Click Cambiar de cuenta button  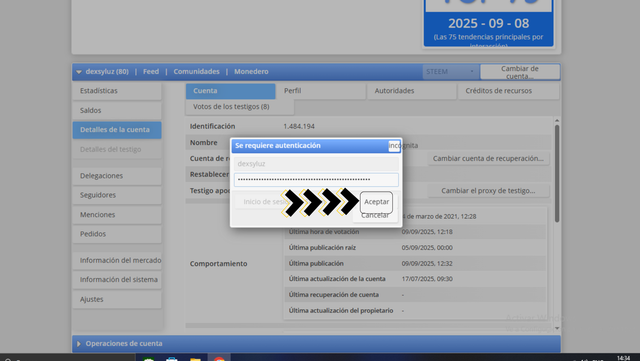click(520, 72)
